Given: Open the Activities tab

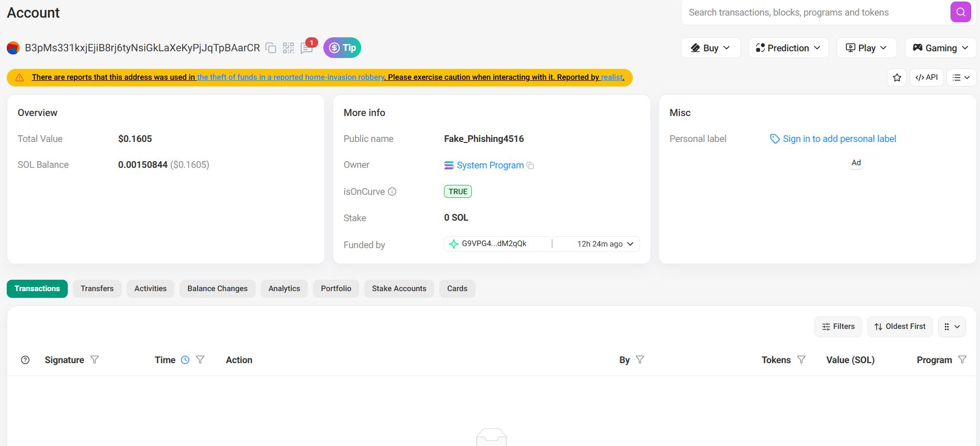Looking at the screenshot, I should tap(151, 289).
